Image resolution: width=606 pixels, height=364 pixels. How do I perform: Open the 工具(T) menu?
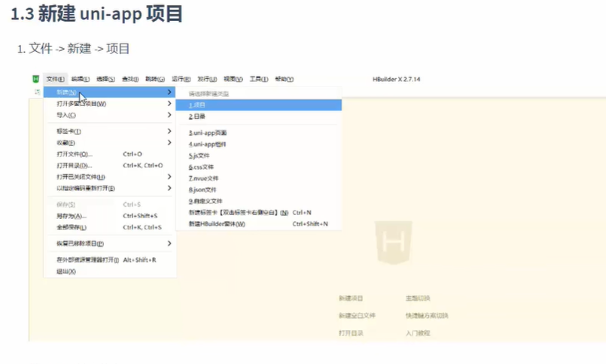(258, 79)
